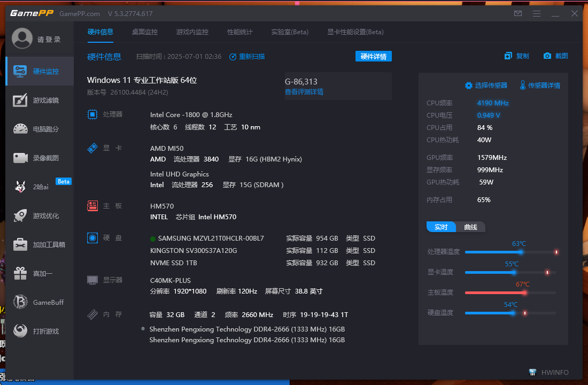This screenshot has width=588, height=385.
Task: Select the 实时 realtime toggle
Action: [x=441, y=227]
